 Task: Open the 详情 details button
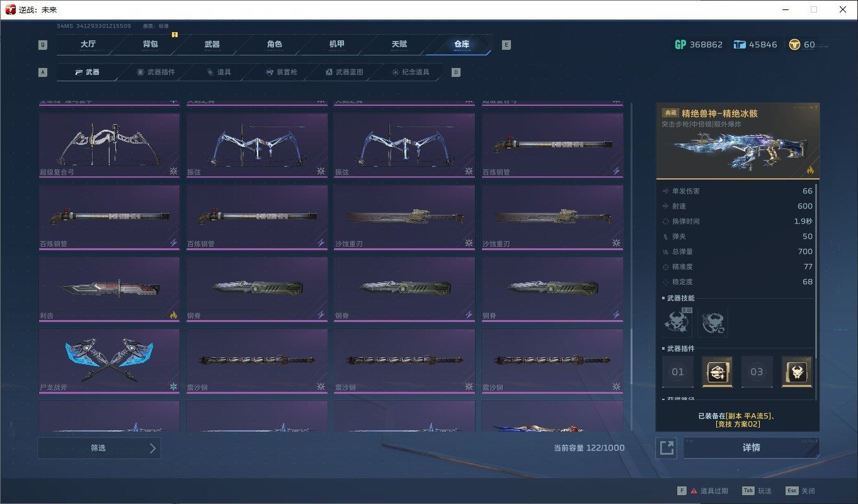752,448
